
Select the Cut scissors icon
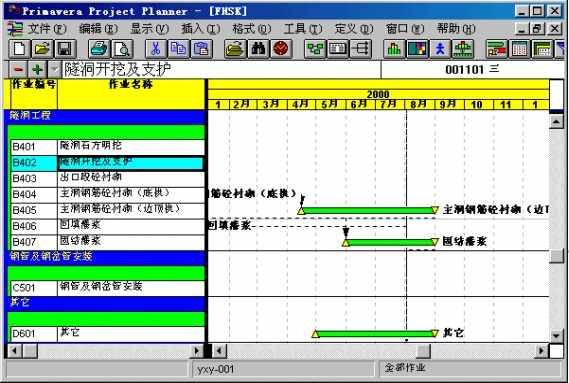(x=156, y=49)
